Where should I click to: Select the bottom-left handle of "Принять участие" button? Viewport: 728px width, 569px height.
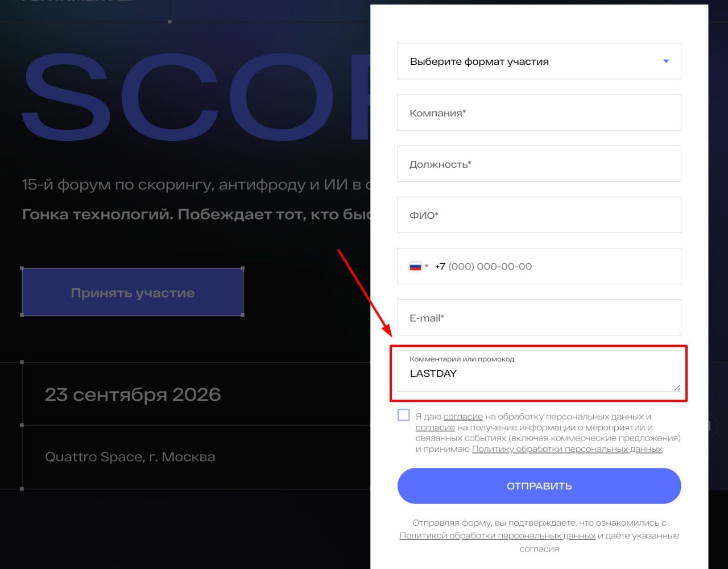coord(22,314)
